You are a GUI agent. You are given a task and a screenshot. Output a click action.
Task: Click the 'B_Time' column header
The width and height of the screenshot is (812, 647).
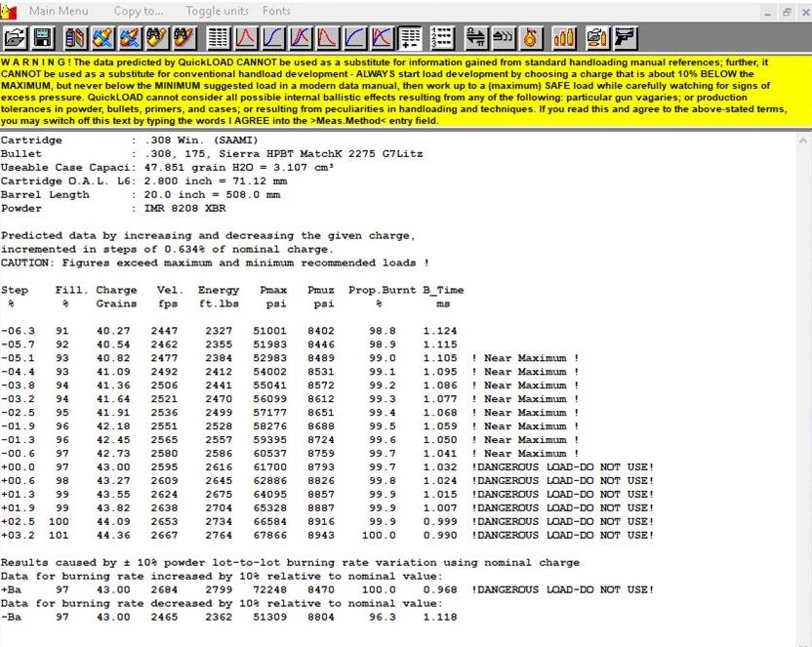[x=443, y=291]
